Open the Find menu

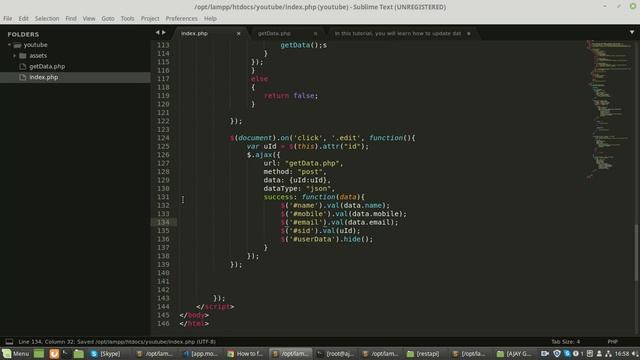pos(71,18)
